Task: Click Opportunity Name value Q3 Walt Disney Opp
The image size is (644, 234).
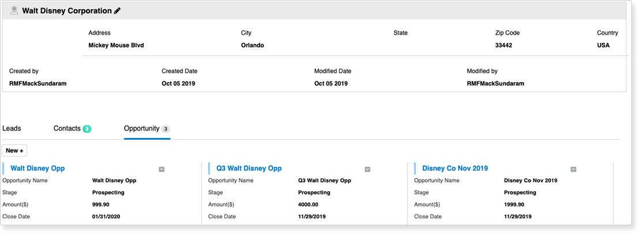Action: coord(324,180)
